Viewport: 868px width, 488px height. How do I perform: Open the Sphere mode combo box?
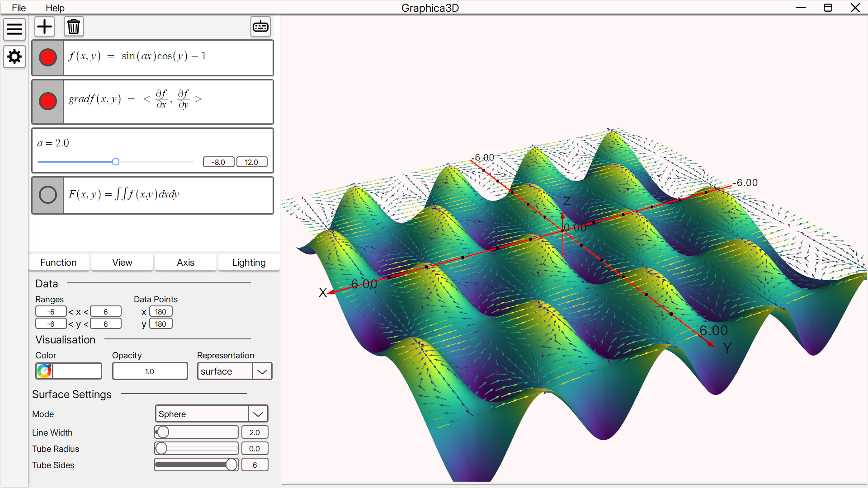tap(212, 414)
